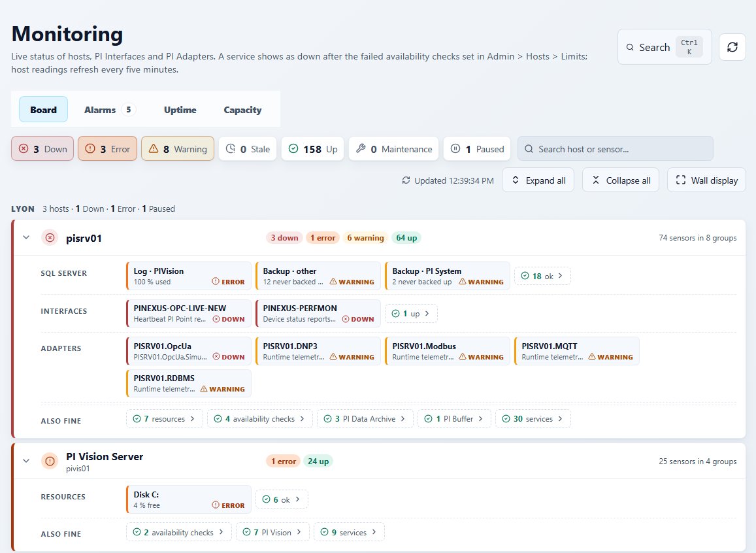
Task: Switch to the Alarms tab
Action: tap(108, 110)
